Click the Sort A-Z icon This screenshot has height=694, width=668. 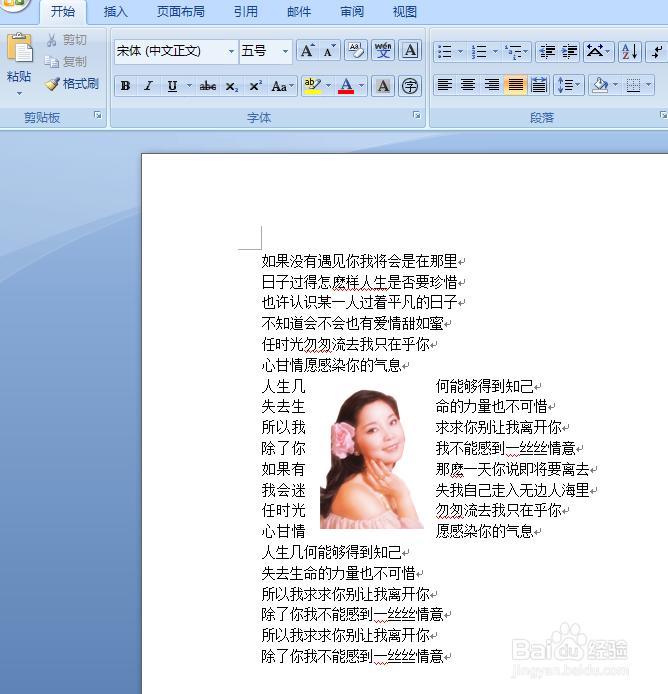pyautogui.click(x=629, y=52)
